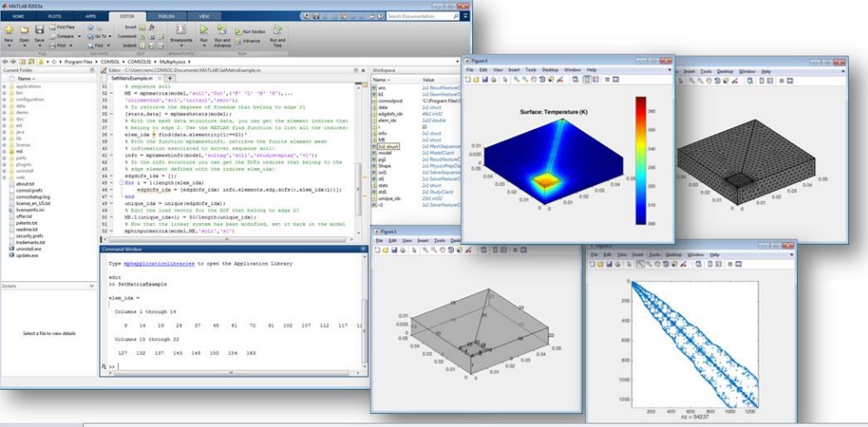
Task: Click the COMSOL51 segment in the address path
Action: pyautogui.click(x=140, y=62)
